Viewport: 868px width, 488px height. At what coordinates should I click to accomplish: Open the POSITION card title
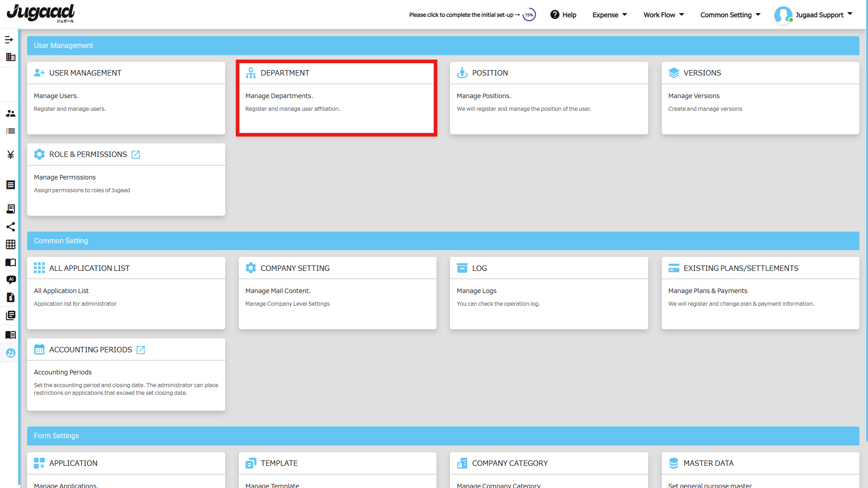tap(490, 73)
